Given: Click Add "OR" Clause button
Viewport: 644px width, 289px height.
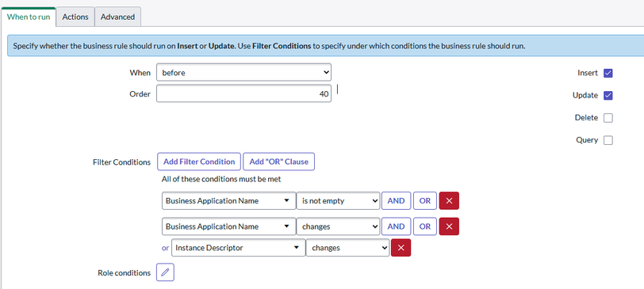Looking at the screenshot, I should tap(279, 162).
